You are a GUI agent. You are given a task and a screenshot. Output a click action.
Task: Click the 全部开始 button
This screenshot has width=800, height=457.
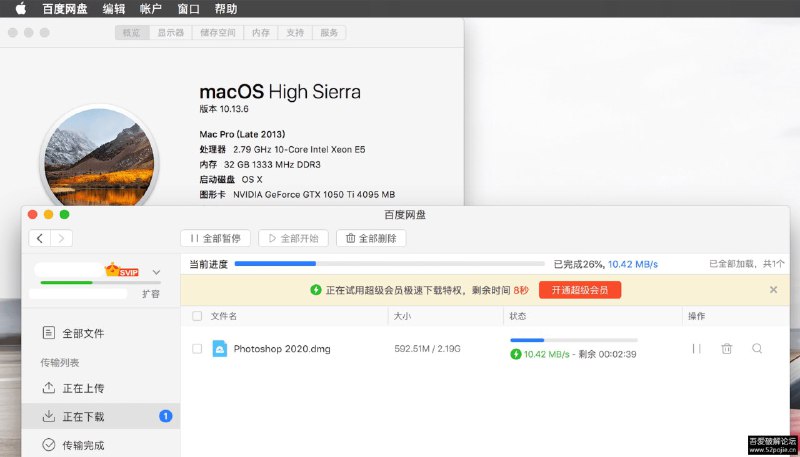[293, 238]
